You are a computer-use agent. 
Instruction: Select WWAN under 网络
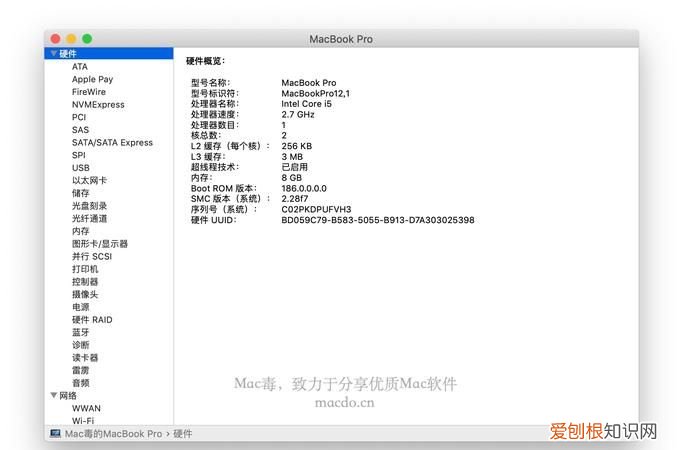click(x=86, y=408)
